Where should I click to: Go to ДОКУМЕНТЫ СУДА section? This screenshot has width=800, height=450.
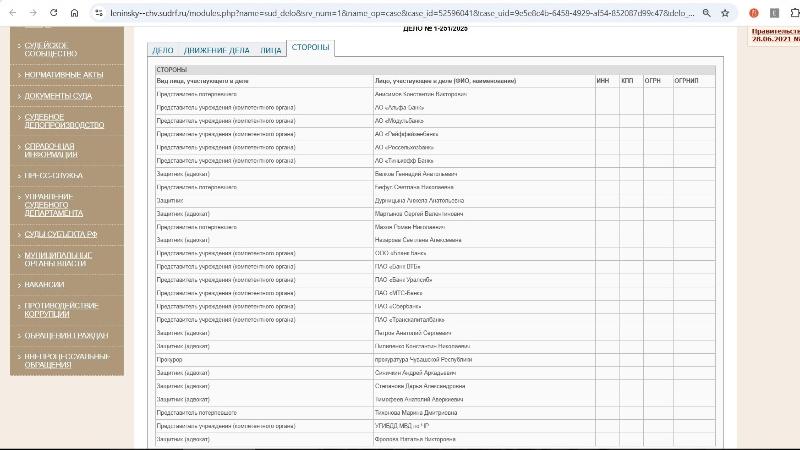58,96
